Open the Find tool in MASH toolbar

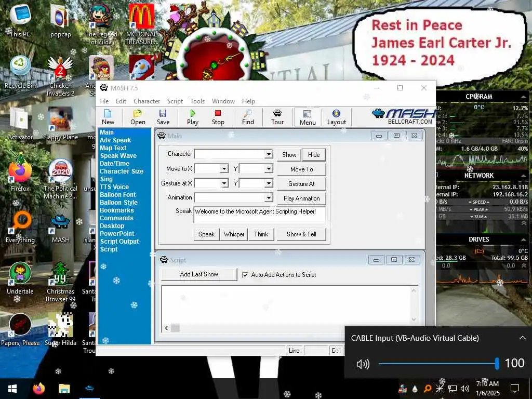[x=248, y=117]
